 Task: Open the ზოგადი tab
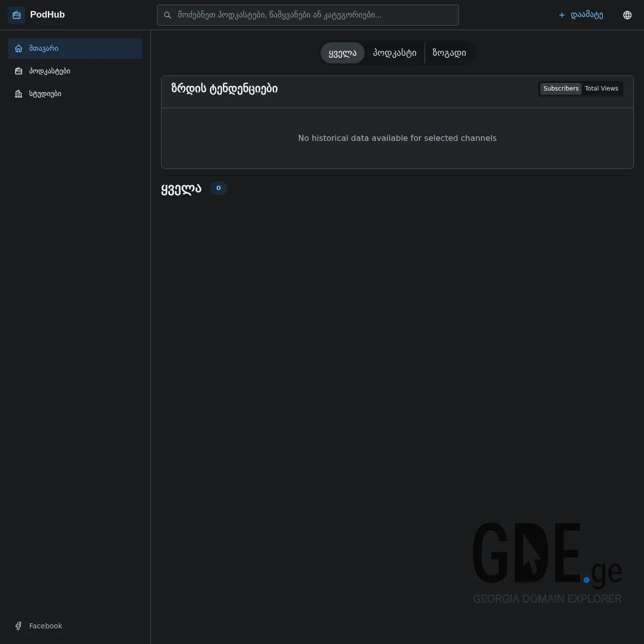point(449,53)
